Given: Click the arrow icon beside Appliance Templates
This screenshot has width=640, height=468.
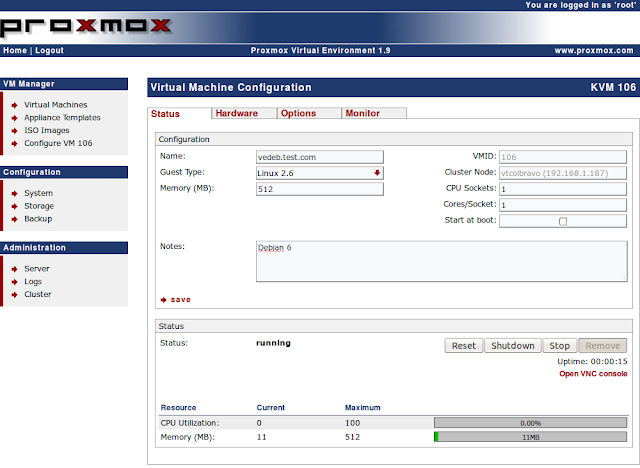Looking at the screenshot, I should click(15, 118).
